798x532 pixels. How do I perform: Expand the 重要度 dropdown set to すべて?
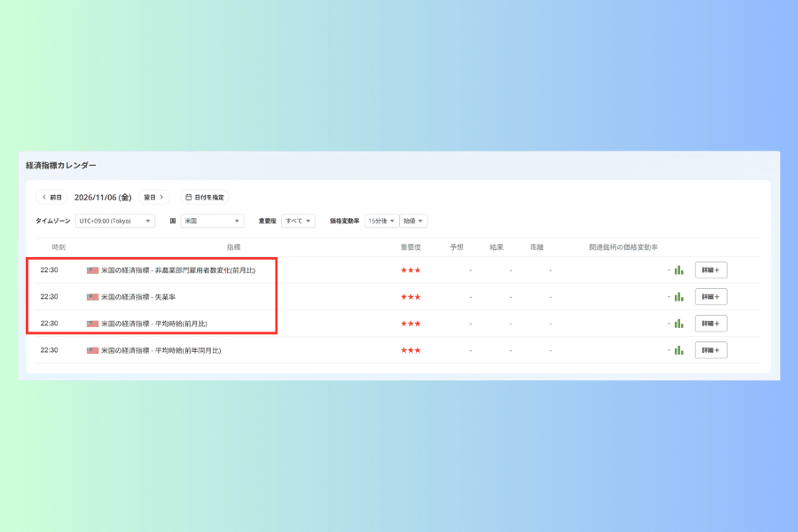click(x=298, y=221)
